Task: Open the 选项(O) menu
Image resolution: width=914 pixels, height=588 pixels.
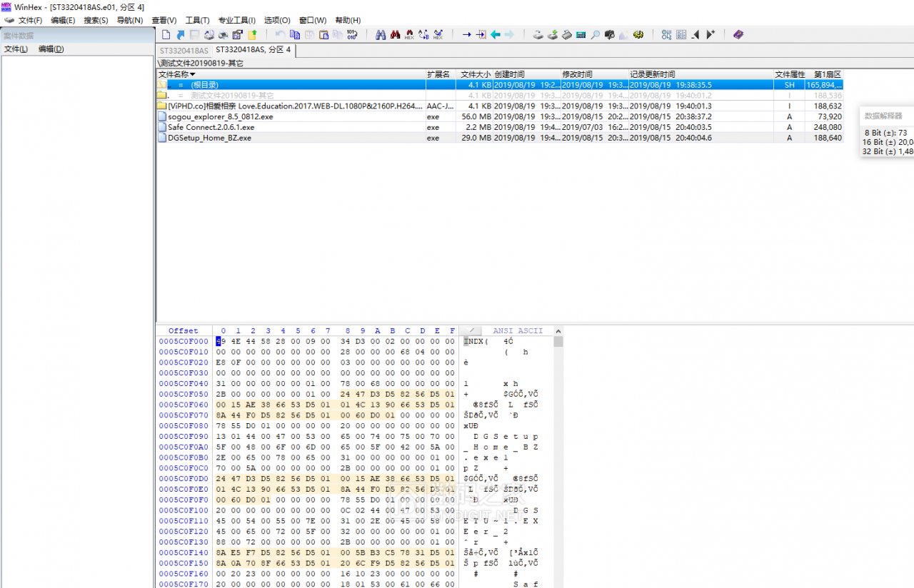Action: tap(277, 20)
